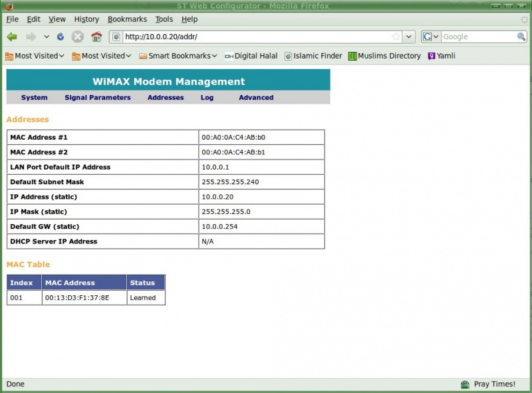Open the Help menu
Viewport: 532px width, 393px height.
coord(190,19)
